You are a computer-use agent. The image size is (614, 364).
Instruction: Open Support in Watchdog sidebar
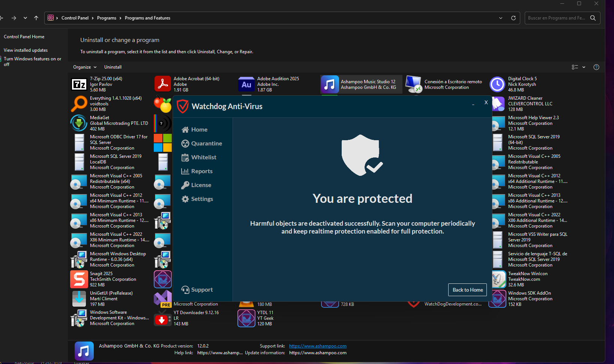point(197,290)
